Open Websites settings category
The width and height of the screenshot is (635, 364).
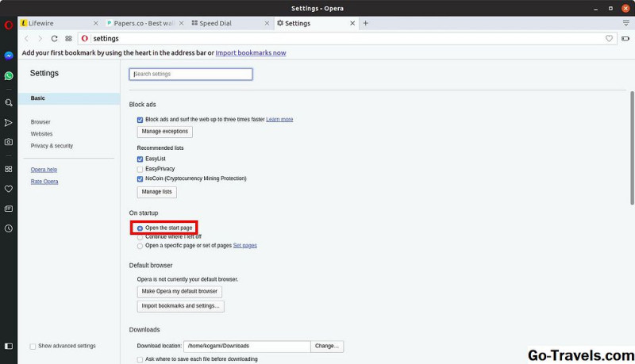tap(42, 134)
